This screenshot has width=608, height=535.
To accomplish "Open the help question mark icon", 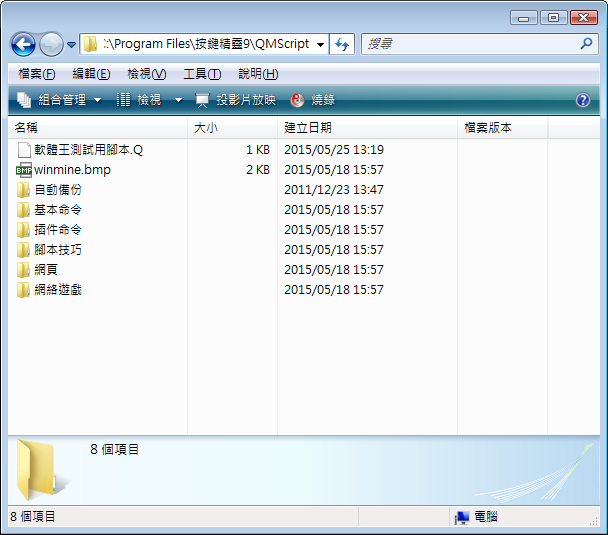I will (583, 100).
